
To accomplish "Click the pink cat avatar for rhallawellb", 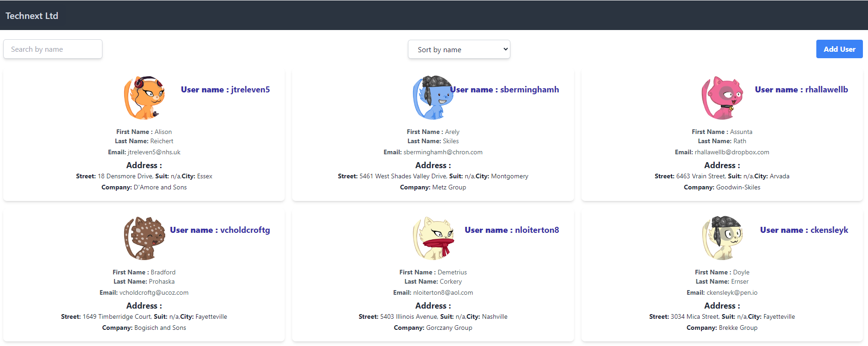I will click(x=722, y=98).
